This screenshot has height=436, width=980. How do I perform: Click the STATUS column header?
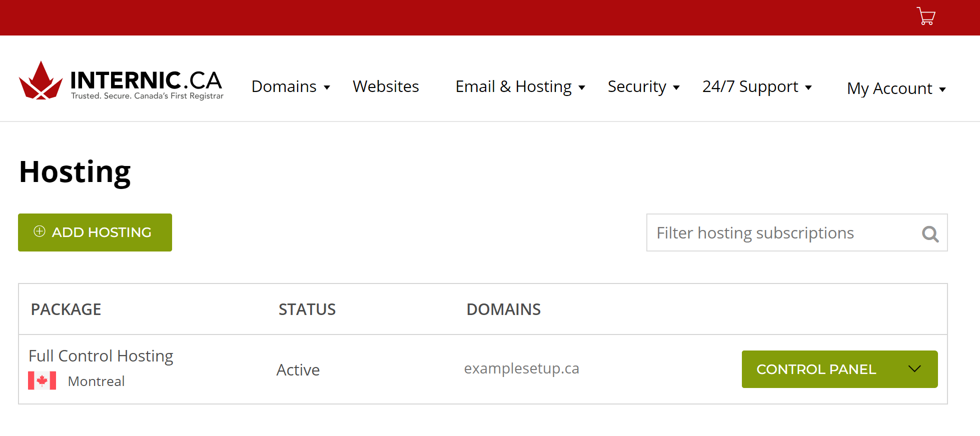(307, 309)
